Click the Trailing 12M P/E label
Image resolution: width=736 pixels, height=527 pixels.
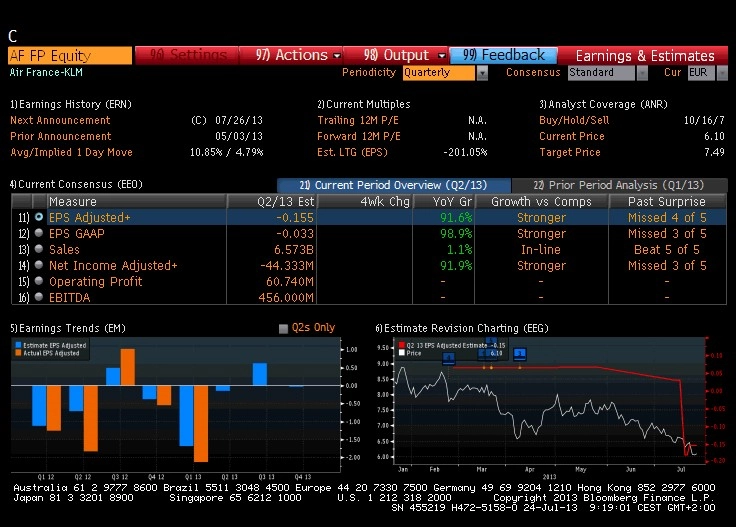point(358,120)
